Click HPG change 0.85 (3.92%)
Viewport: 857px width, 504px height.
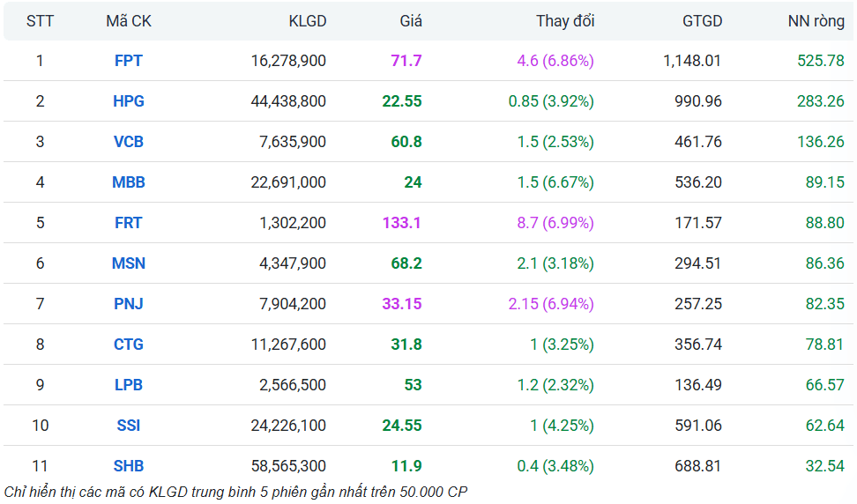coord(551,101)
